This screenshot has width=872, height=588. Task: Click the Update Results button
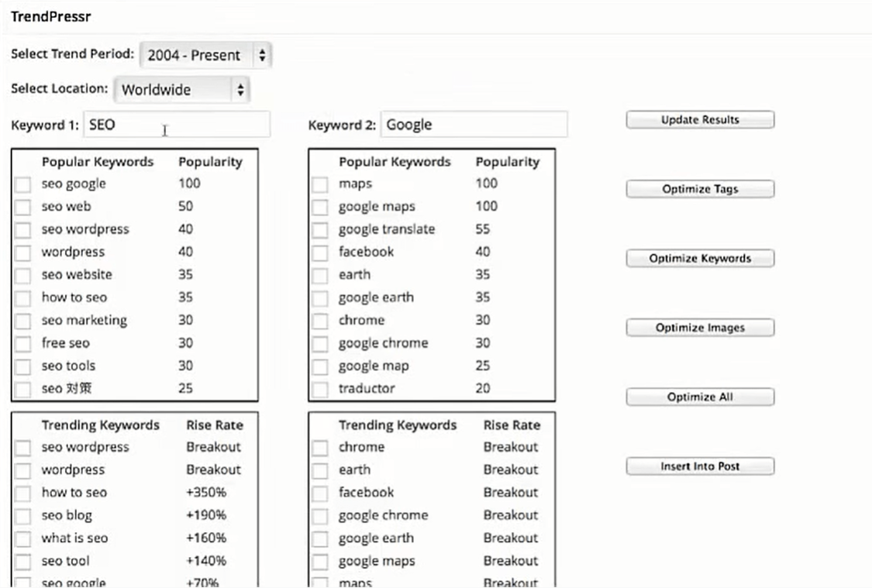click(700, 119)
